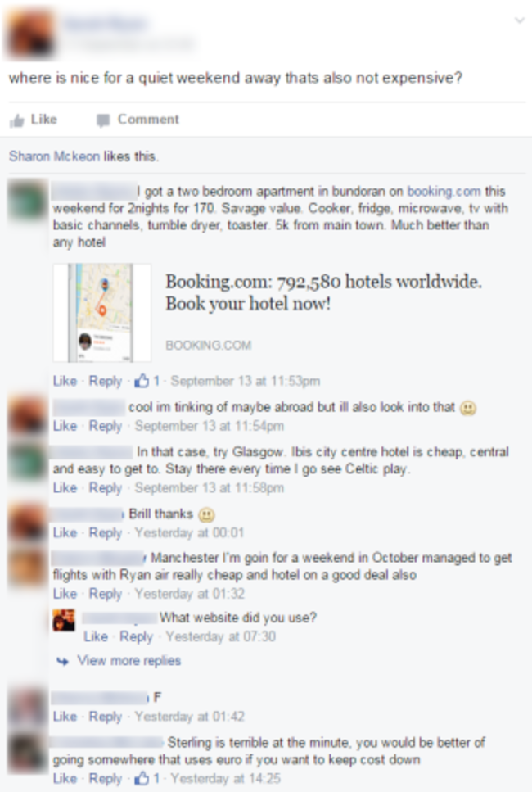Like the Glasgow Ibis hotel comment

(65, 487)
